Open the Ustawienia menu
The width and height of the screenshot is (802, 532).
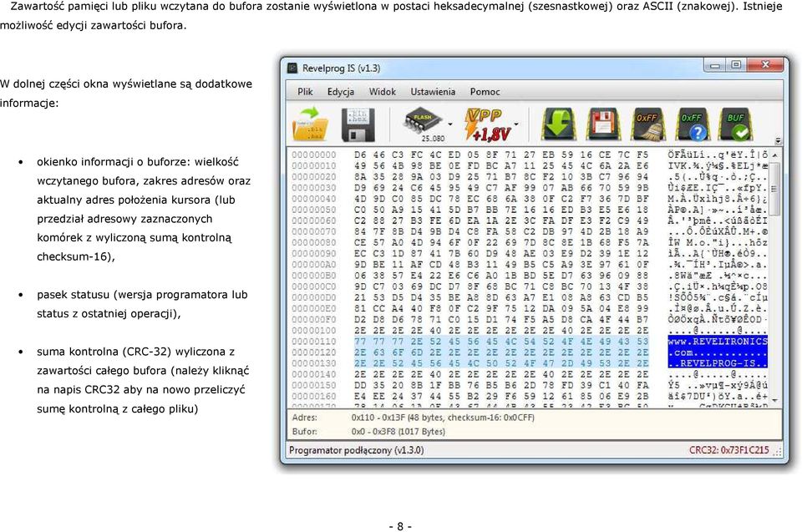[433, 92]
